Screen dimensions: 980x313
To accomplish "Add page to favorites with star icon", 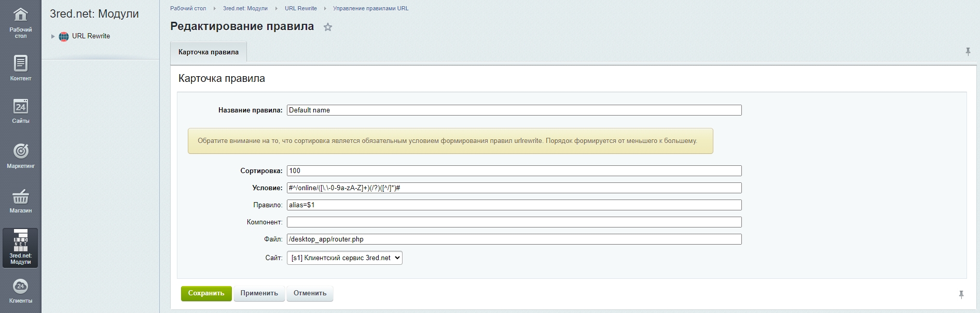I will click(327, 27).
